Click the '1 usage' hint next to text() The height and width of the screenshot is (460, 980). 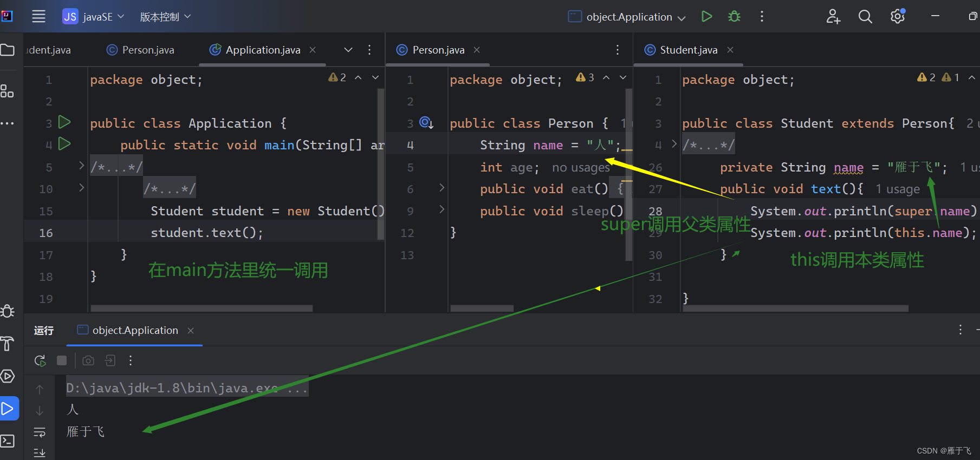coord(898,189)
